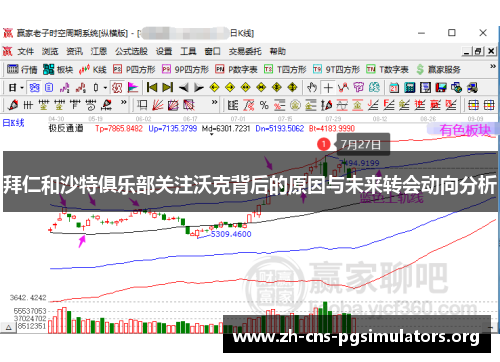Click the 有色板块 sector label
The height and width of the screenshot is (362, 500).
pyautogui.click(x=465, y=130)
